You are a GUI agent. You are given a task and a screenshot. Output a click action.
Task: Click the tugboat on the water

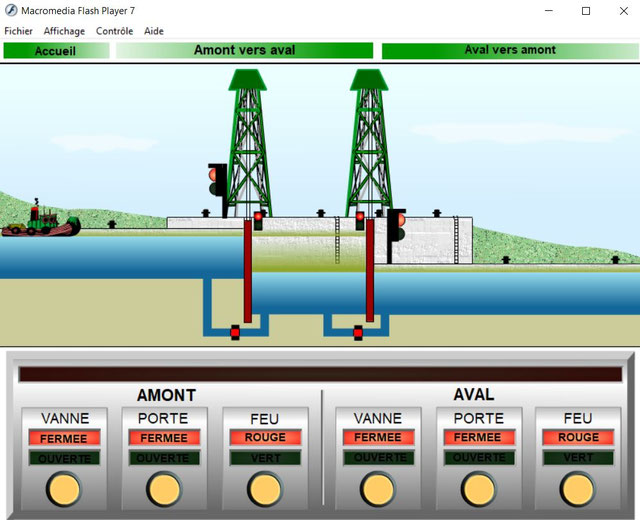tap(40, 222)
